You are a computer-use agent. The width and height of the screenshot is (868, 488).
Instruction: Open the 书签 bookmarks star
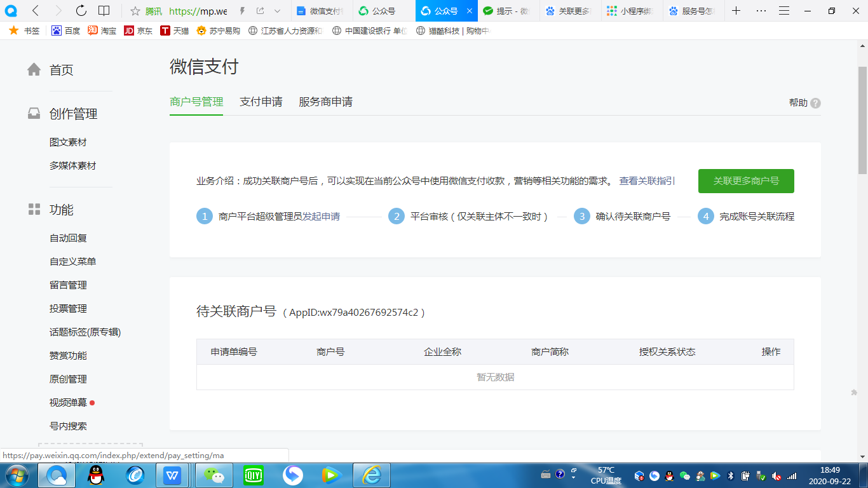[24, 30]
